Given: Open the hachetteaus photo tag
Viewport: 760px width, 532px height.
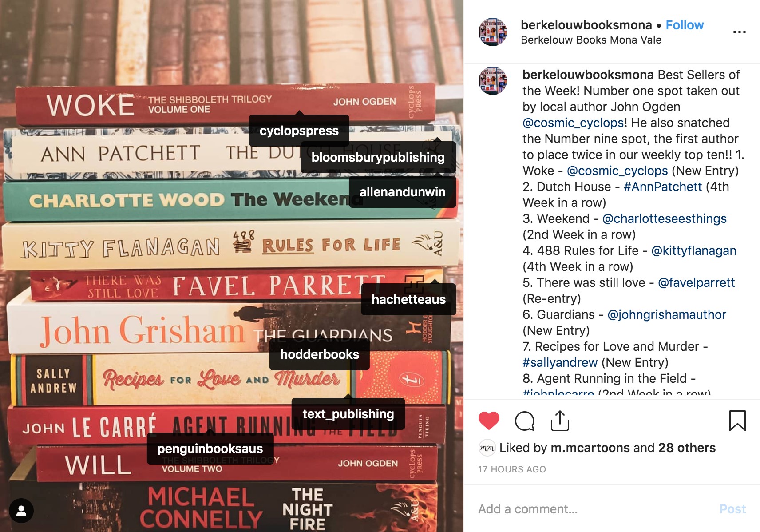Looking at the screenshot, I should (x=408, y=299).
